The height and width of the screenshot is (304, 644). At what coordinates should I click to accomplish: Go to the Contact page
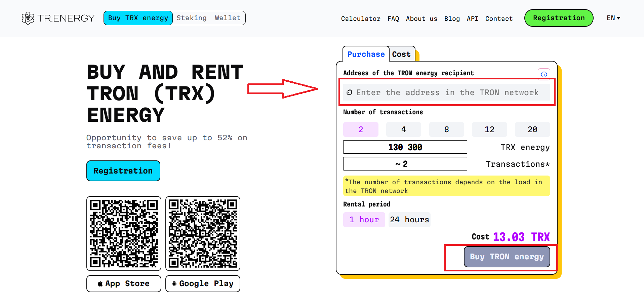(x=499, y=18)
